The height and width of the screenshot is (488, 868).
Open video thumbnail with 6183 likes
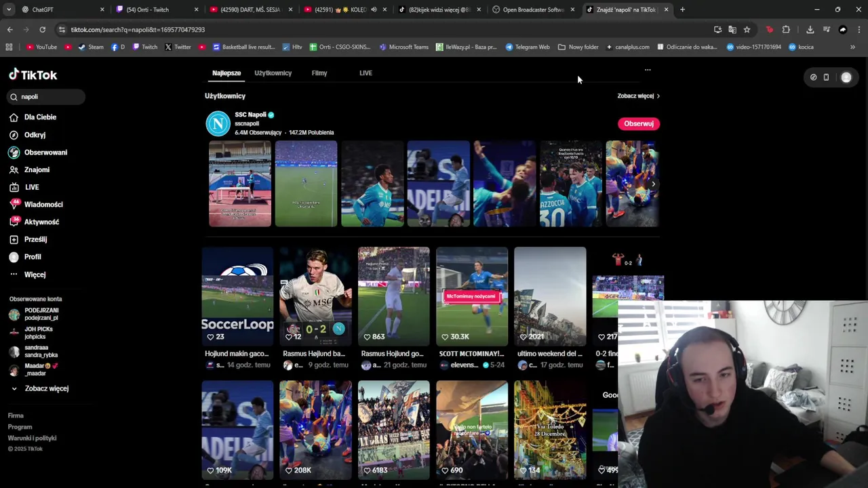coord(394,430)
